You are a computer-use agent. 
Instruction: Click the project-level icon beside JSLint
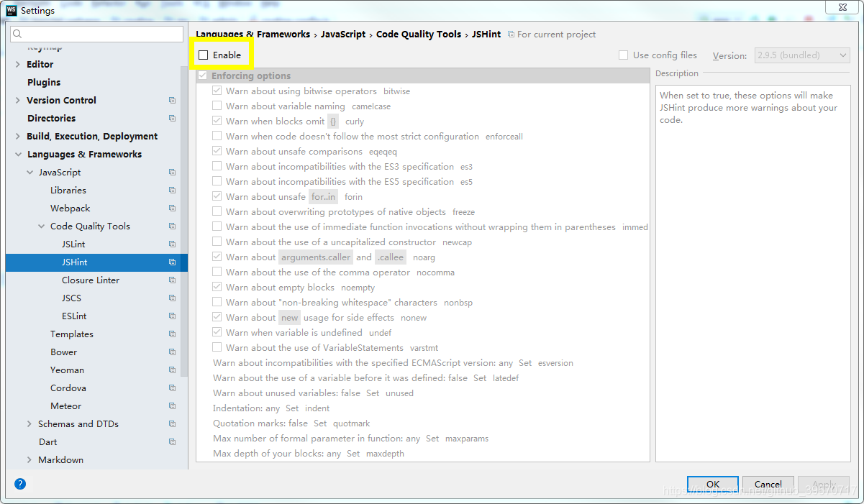pyautogui.click(x=172, y=244)
